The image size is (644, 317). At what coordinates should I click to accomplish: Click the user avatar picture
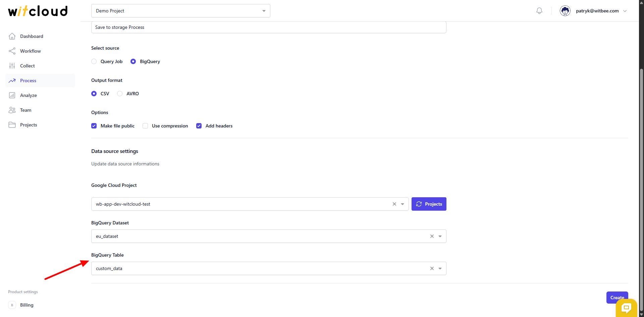click(x=565, y=11)
